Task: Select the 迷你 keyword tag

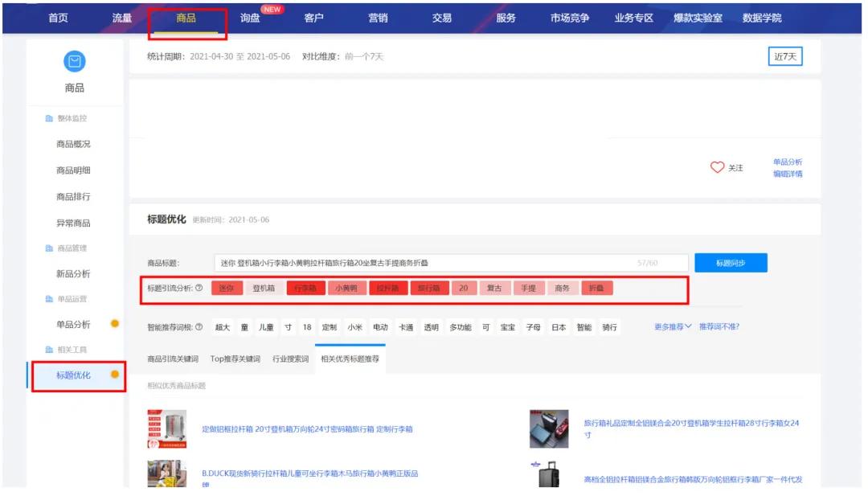Action: tap(226, 288)
